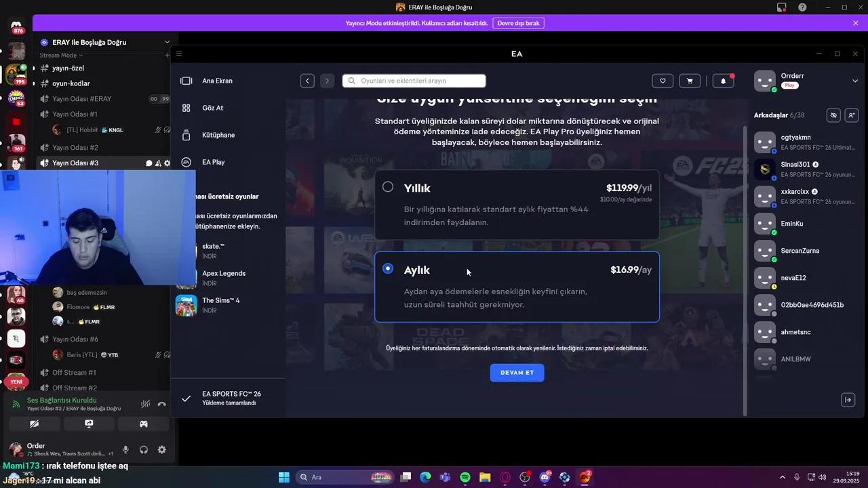
Task: Add channel with Stream Mode plus icon
Action: coord(167,56)
